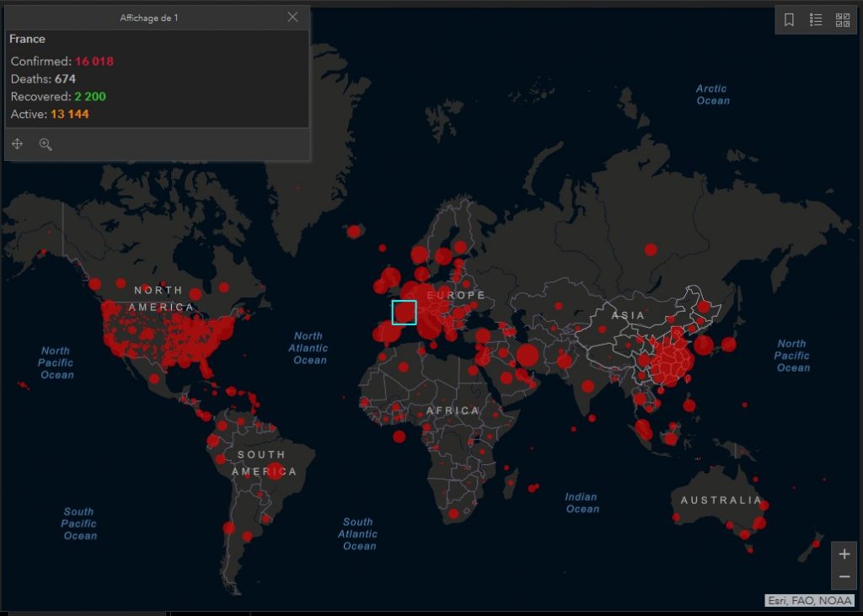Click the EUROPE map label

[456, 295]
